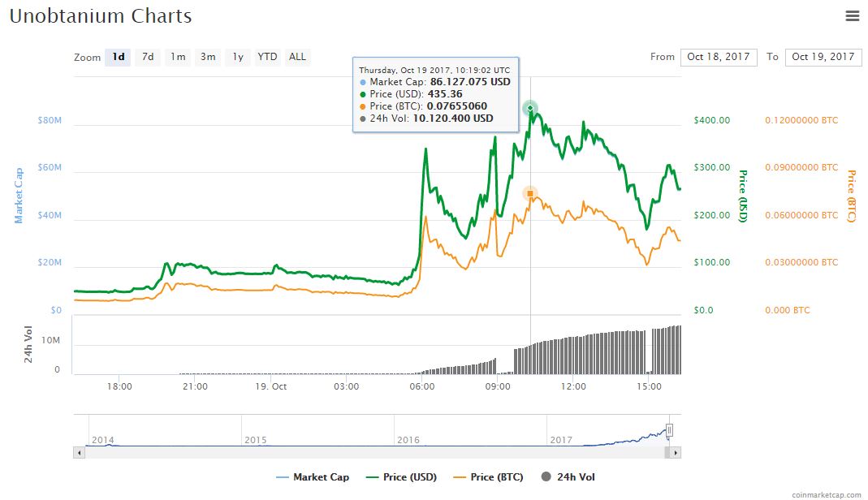Click the coinmarketcap.com credit link
868x500 pixels.
[826, 495]
